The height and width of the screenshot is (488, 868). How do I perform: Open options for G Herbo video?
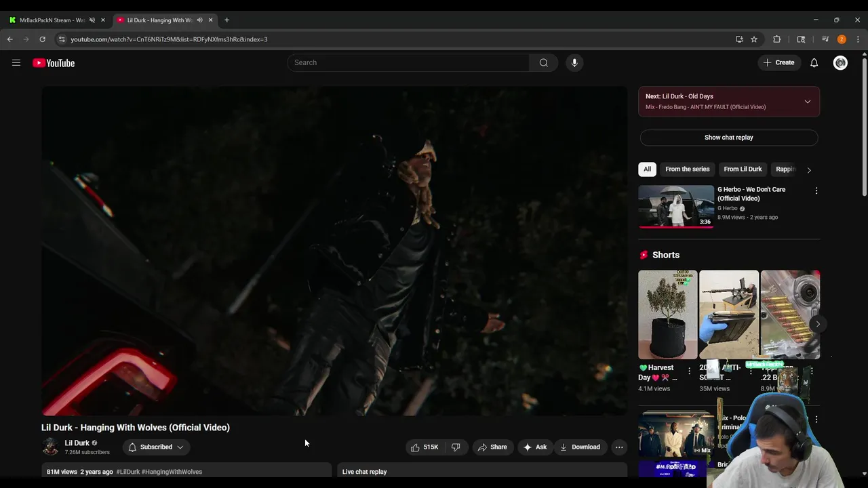coord(816,191)
